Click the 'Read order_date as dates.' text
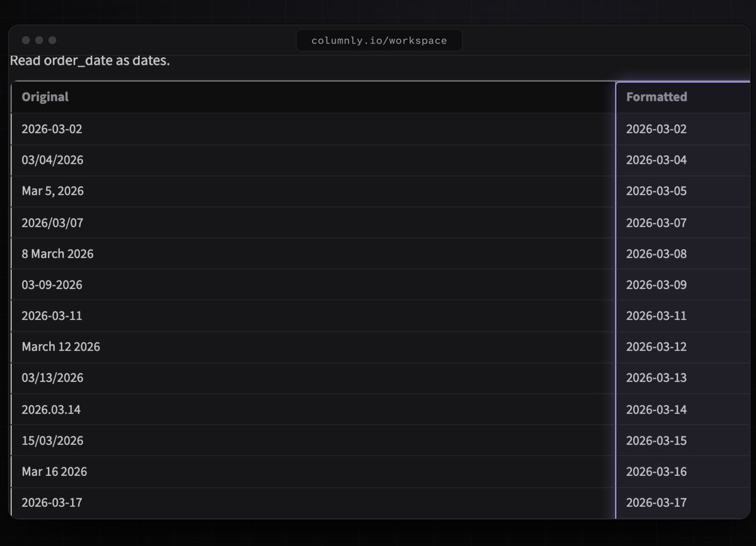 click(90, 61)
